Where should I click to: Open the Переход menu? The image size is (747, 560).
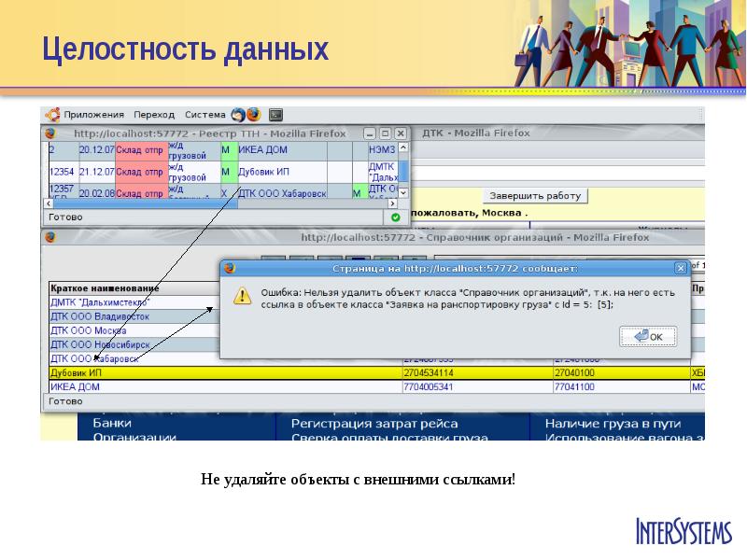pyautogui.click(x=154, y=115)
